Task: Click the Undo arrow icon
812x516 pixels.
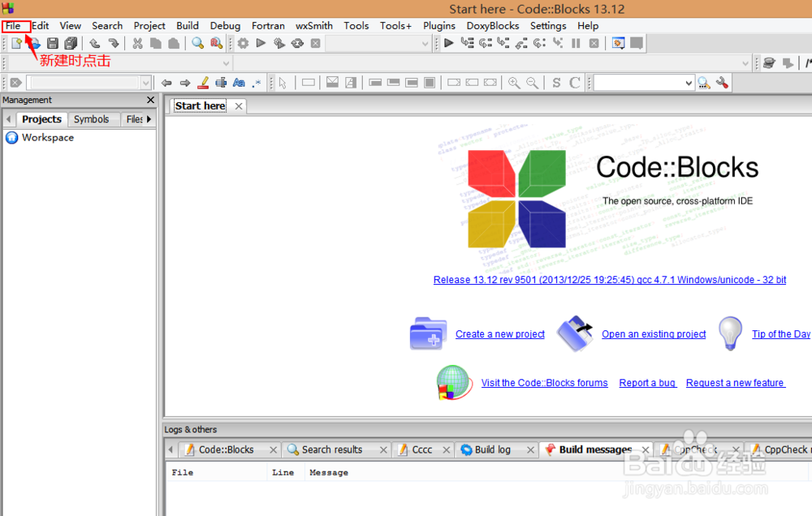Action: [95, 44]
